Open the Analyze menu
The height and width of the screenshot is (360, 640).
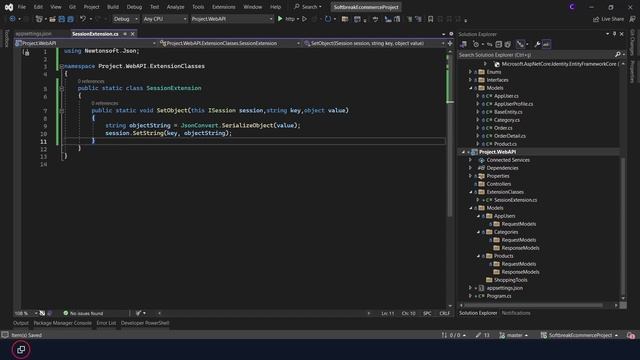click(x=175, y=7)
